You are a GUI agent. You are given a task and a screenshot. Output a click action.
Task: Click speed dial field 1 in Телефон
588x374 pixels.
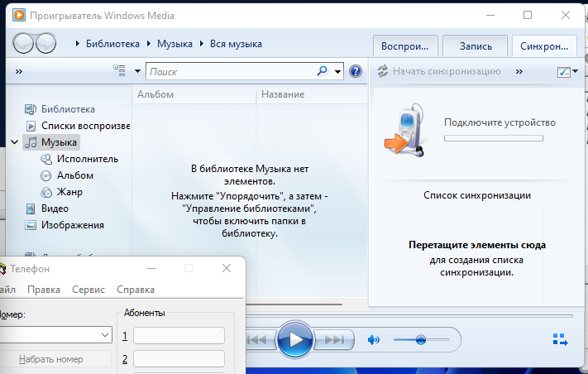tap(179, 335)
